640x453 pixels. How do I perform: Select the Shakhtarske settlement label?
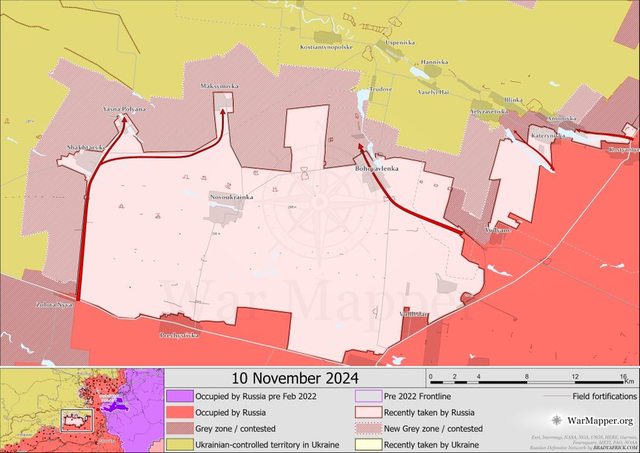(85, 147)
